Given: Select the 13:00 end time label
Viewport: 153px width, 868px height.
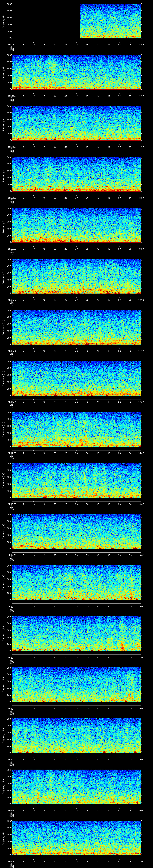Looking at the screenshot, I should (x=141, y=453).
